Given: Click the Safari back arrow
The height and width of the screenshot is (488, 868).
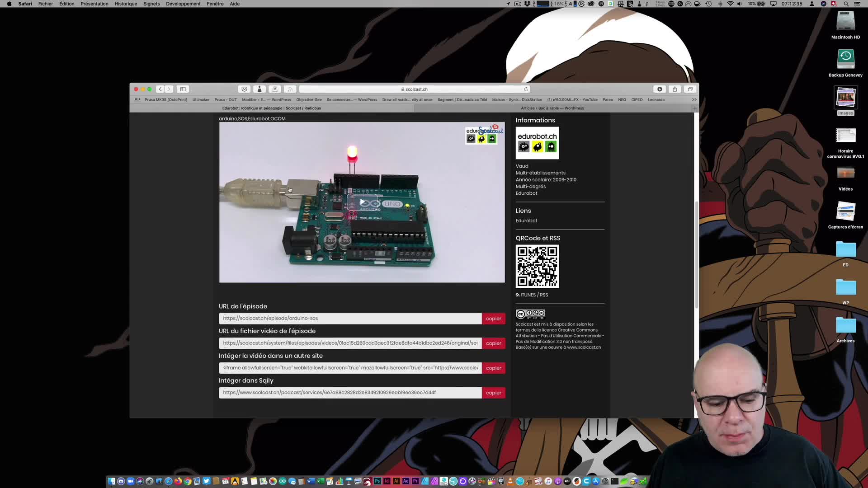Looking at the screenshot, I should 160,89.
